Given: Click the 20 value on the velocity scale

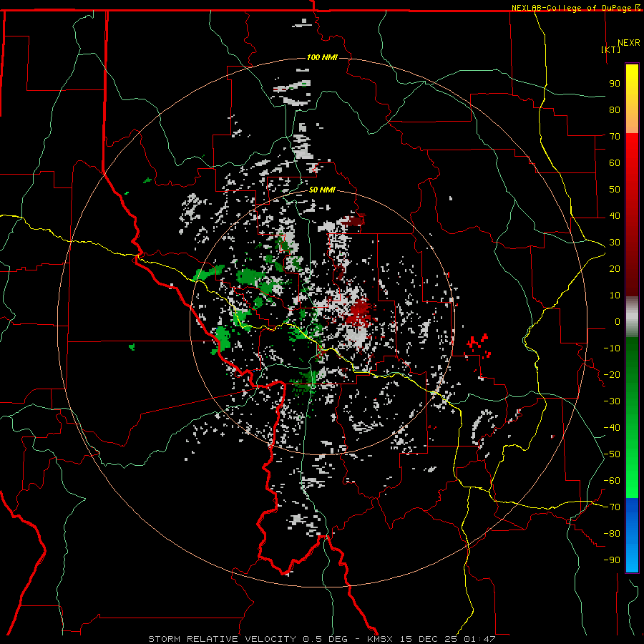Looking at the screenshot, I should coord(615,268).
